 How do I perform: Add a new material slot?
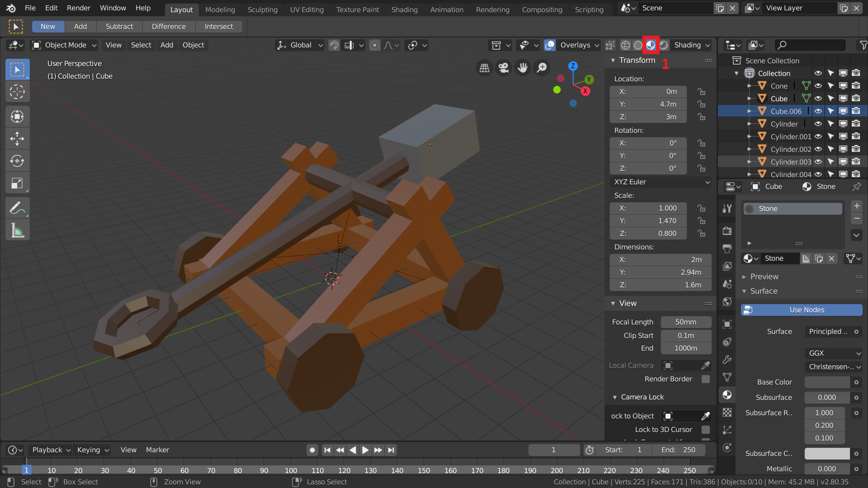click(857, 206)
